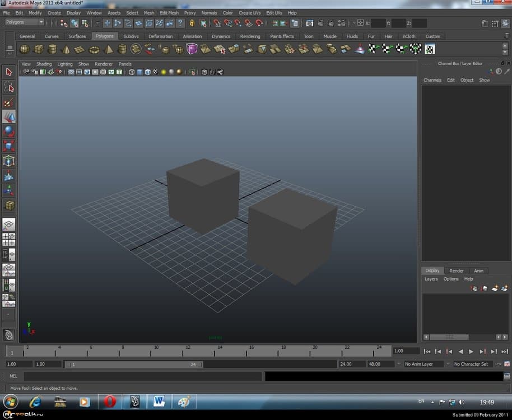Create a polygon cone from shelf
This screenshot has width=512, height=420.
tap(66, 49)
